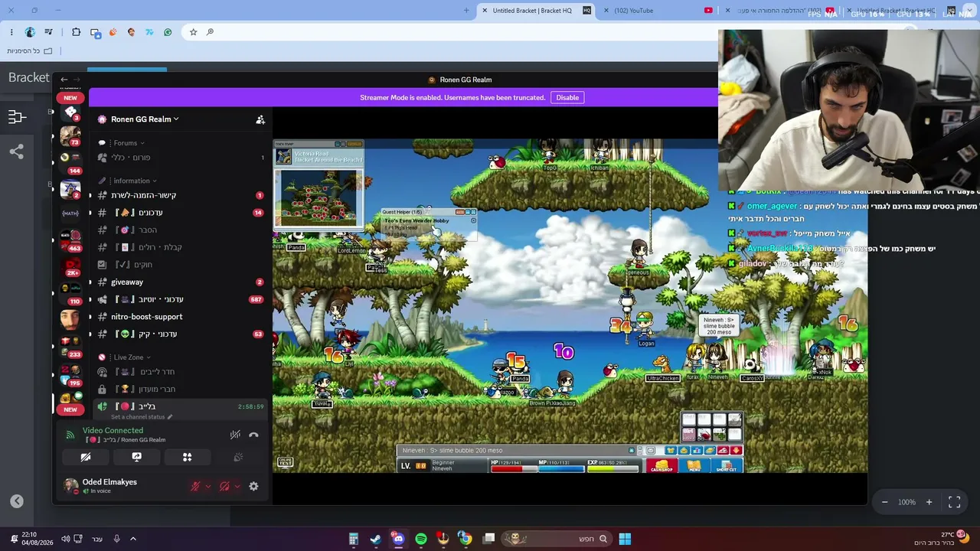Open the soundboard button in voice panel

coord(238,457)
